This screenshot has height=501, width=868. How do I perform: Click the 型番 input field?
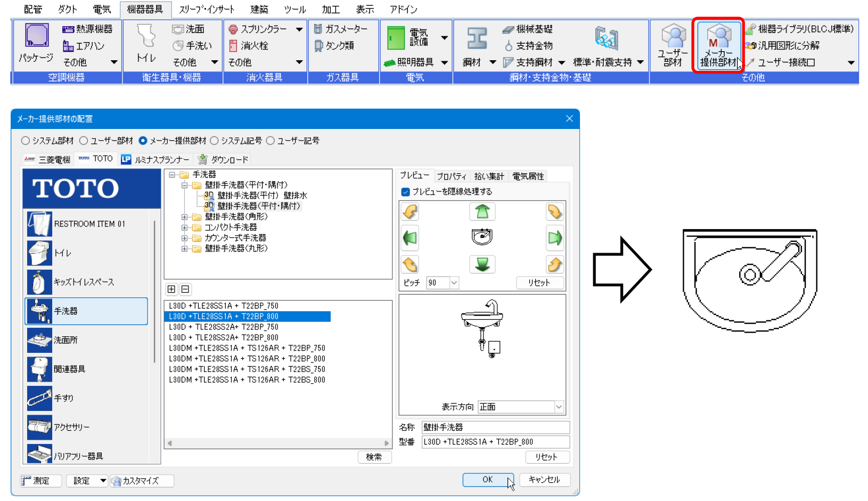point(496,442)
